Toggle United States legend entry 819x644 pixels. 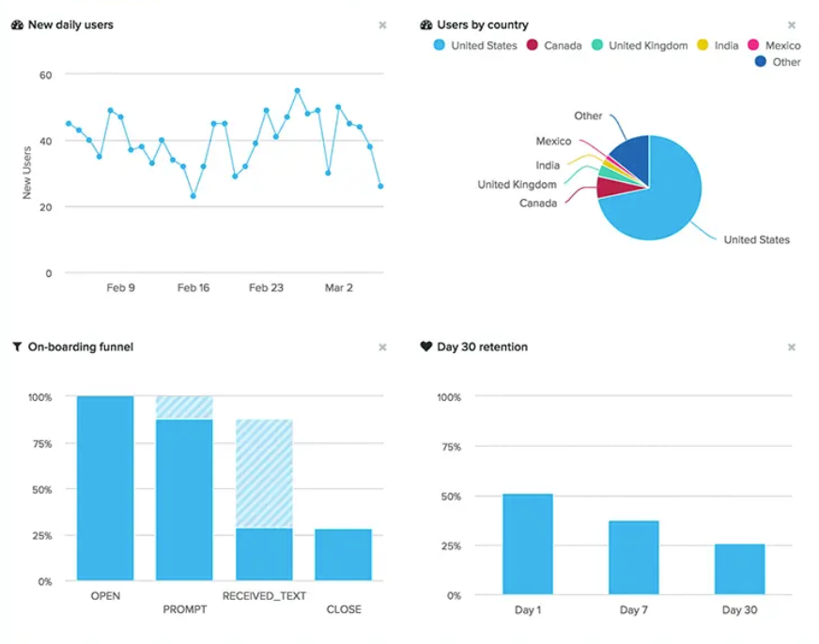pos(475,45)
